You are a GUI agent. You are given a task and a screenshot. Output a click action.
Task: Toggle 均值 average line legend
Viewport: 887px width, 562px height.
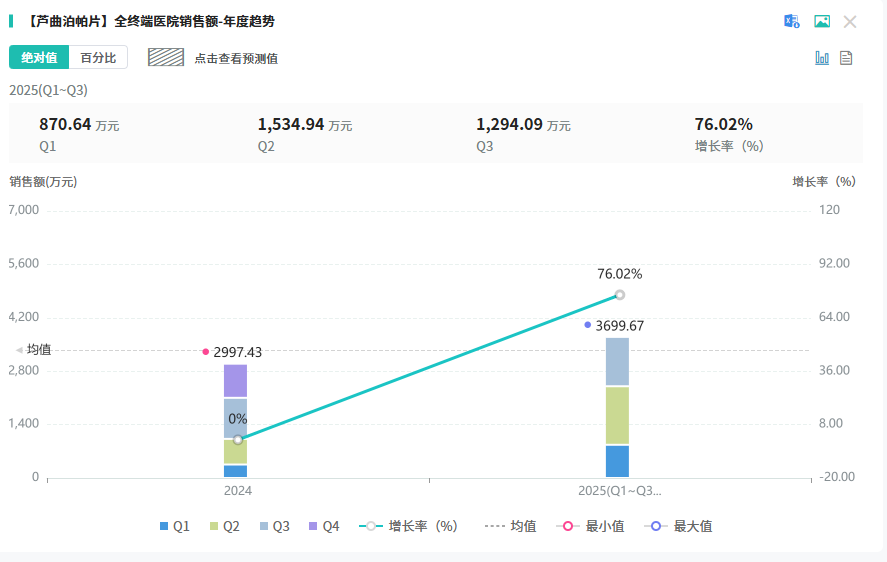510,526
